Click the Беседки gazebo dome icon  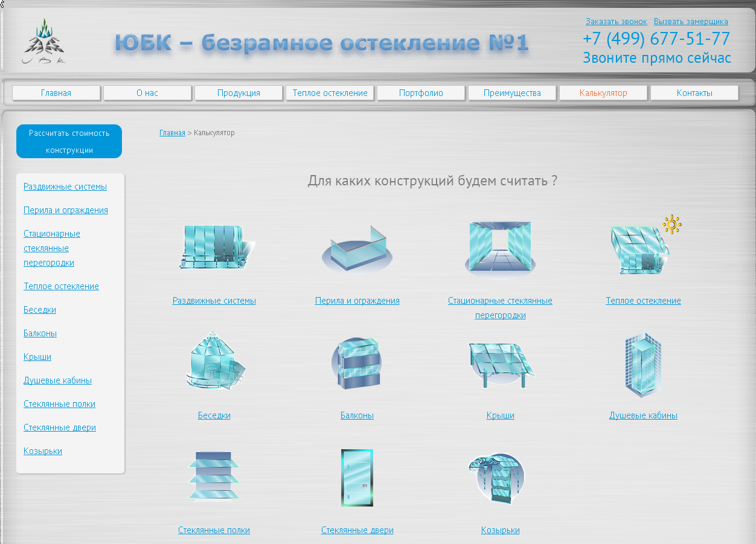(214, 361)
